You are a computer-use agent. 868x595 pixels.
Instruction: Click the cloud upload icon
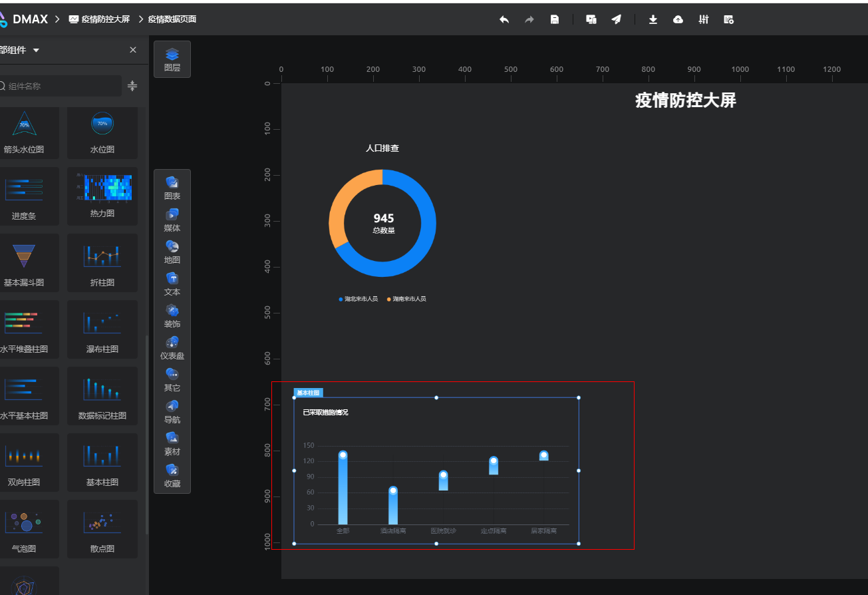[678, 19]
